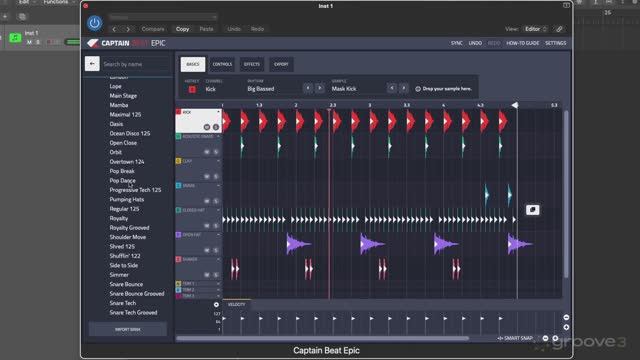The height and width of the screenshot is (360, 640).
Task: Click Drop your sample here area
Action: [444, 89]
